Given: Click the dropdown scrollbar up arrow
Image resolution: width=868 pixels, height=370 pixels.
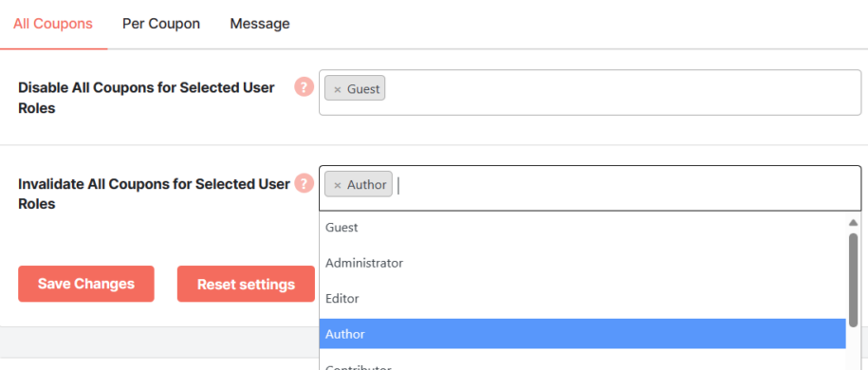Looking at the screenshot, I should [x=853, y=223].
